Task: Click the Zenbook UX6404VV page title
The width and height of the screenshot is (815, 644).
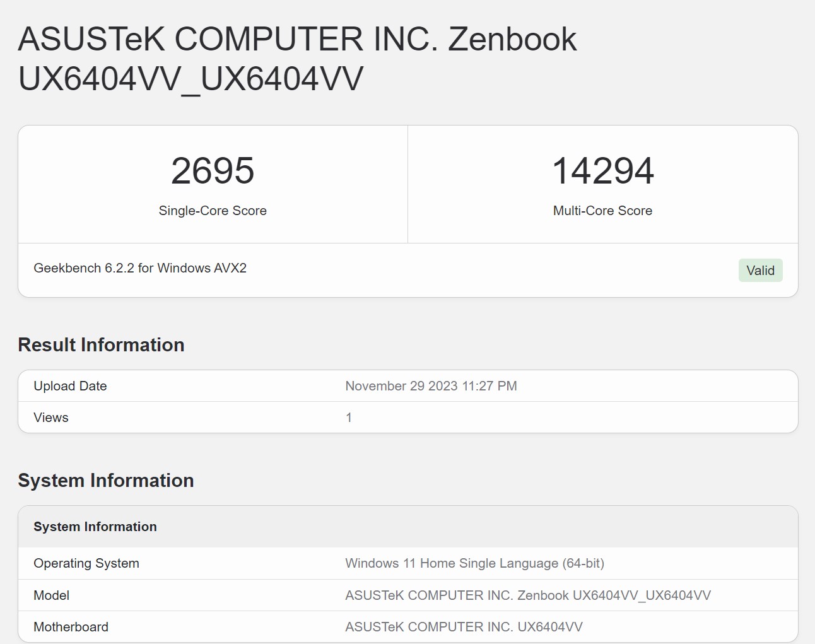Action: click(x=296, y=59)
